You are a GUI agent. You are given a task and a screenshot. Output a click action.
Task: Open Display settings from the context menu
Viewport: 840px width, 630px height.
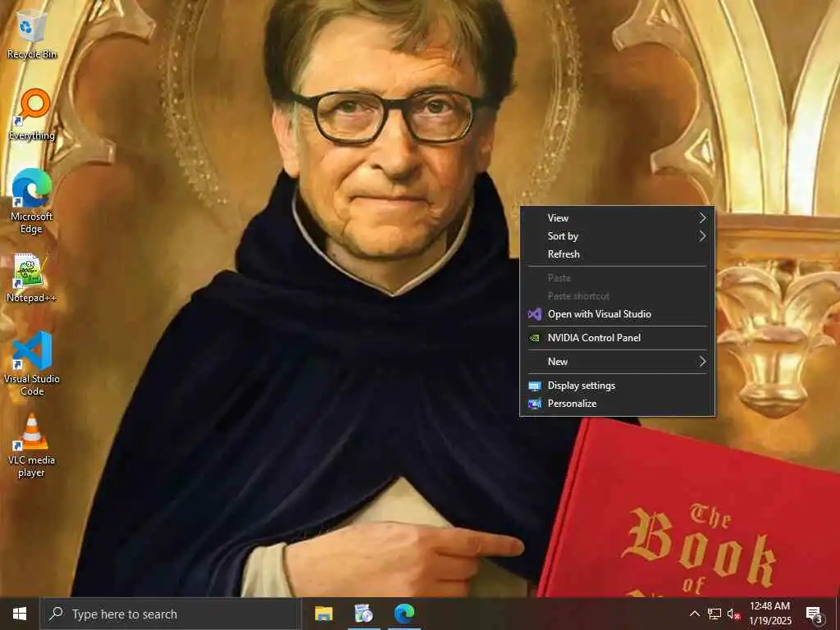pyautogui.click(x=617, y=386)
